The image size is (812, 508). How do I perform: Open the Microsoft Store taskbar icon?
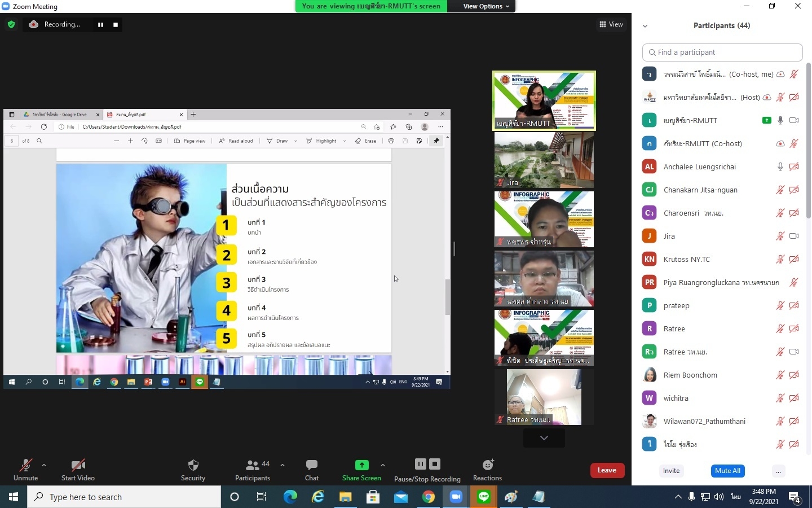[373, 497]
